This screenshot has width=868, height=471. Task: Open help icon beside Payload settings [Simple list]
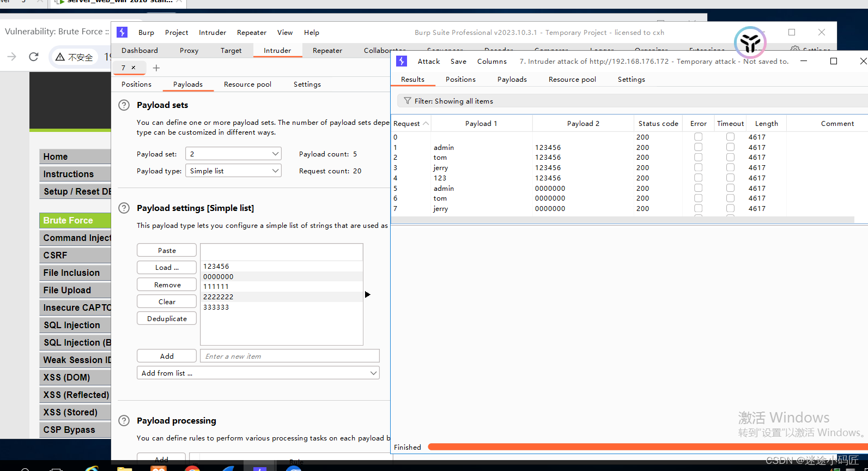pos(124,208)
